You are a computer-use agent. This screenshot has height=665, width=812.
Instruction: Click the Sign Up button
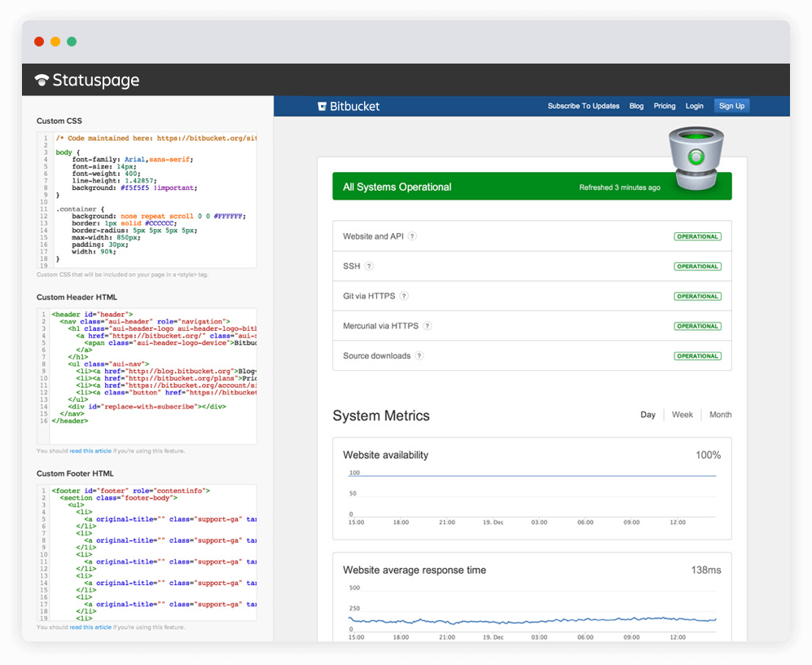coord(731,105)
